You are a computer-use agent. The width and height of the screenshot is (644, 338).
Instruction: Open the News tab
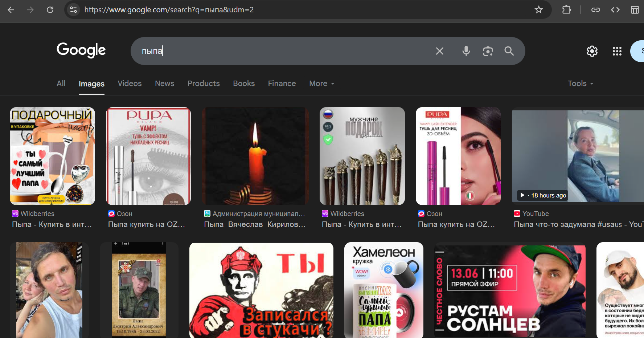coord(164,84)
